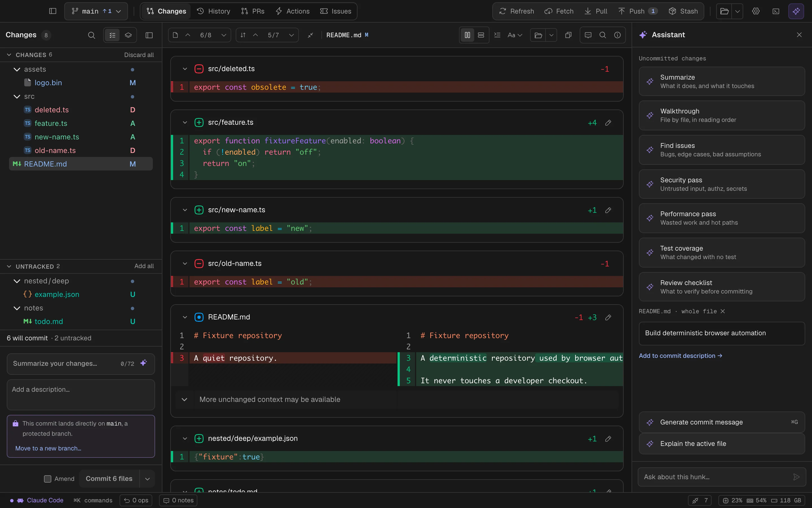Open the main branch dropdown
The width and height of the screenshot is (812, 508).
96,11
